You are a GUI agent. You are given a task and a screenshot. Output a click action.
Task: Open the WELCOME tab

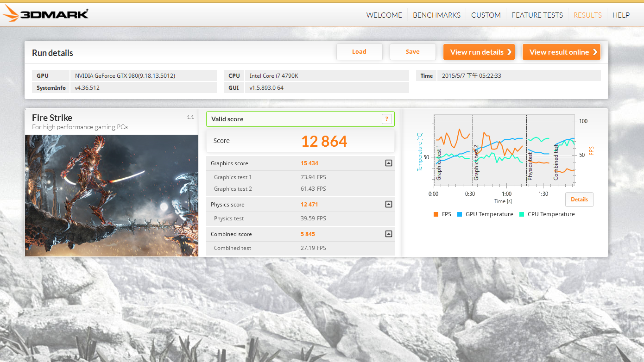(x=384, y=15)
